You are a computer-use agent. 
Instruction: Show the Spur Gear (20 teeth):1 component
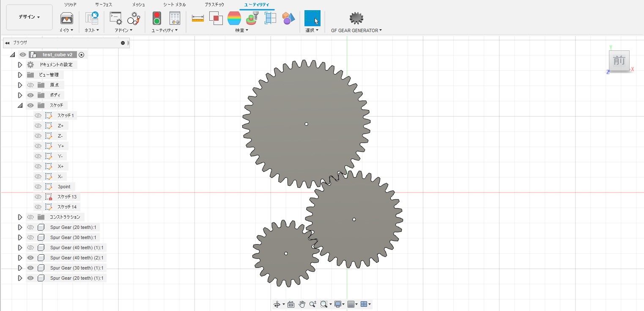point(30,227)
